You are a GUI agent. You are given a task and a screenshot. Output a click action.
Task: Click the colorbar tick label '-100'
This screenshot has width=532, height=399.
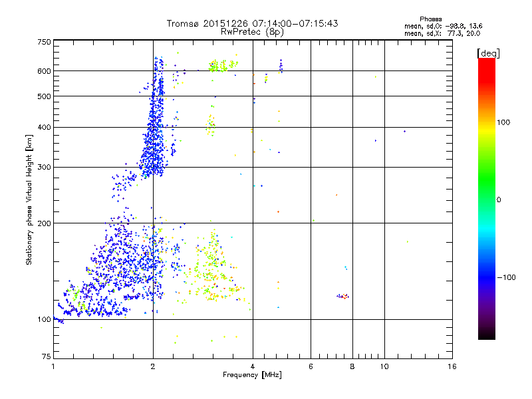click(507, 277)
